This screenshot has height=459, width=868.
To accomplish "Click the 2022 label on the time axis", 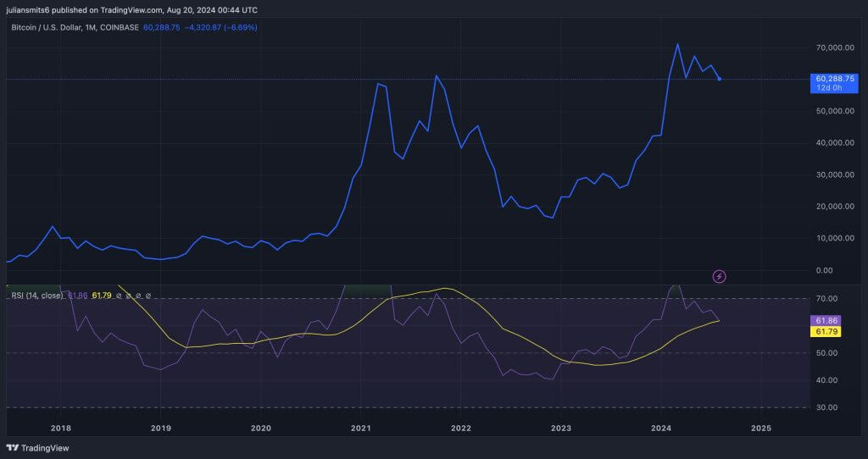I will coord(460,428).
